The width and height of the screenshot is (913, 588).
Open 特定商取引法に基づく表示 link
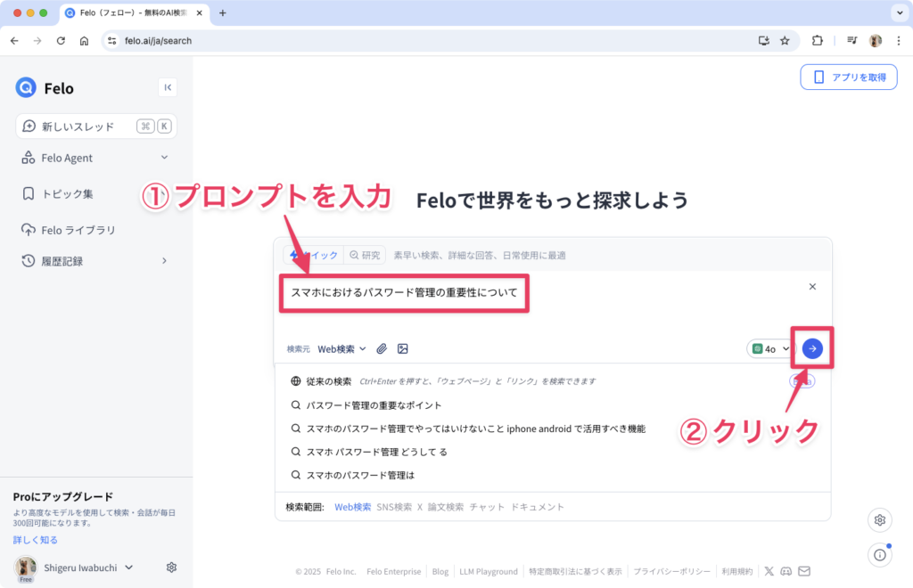[x=575, y=572]
